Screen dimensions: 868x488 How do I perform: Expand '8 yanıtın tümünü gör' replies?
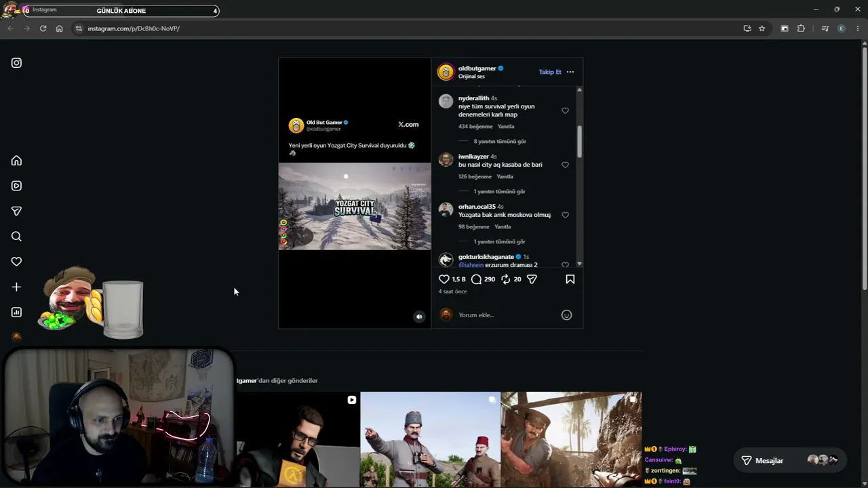pyautogui.click(x=500, y=142)
